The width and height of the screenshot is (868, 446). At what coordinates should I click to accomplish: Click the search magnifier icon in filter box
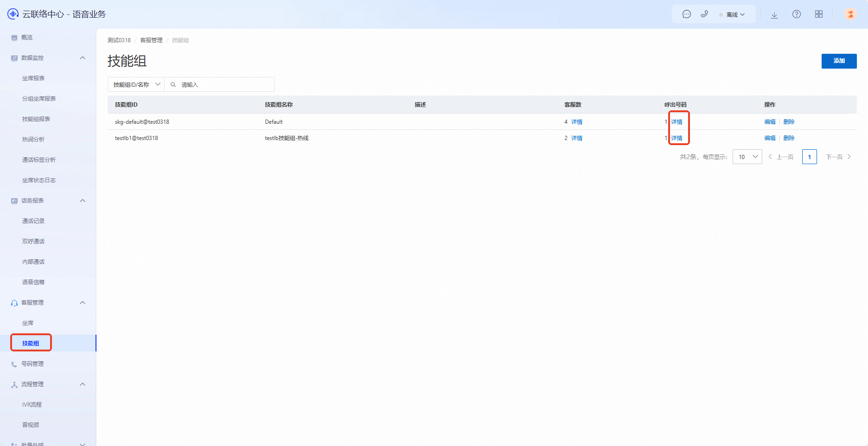click(x=173, y=85)
